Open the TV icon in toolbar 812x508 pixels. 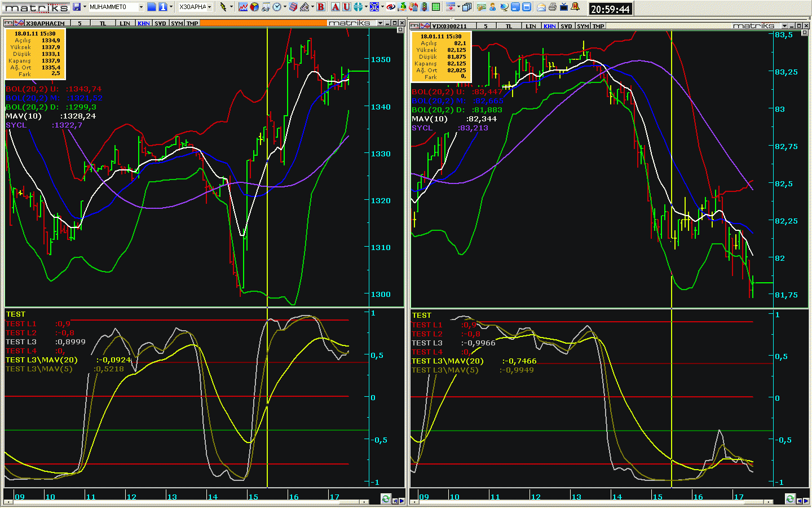coord(564,7)
